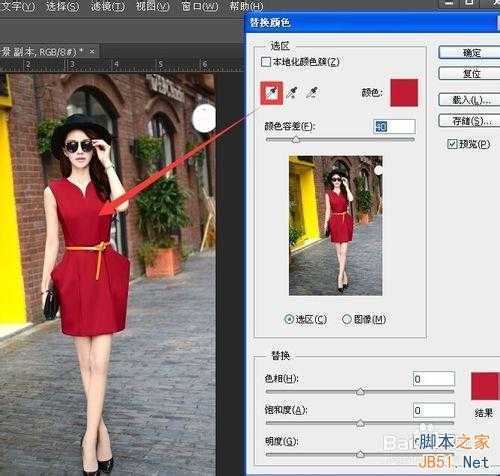Click the 替换颜色 dialog title bar
This screenshot has width=500, height=476.
point(372,23)
